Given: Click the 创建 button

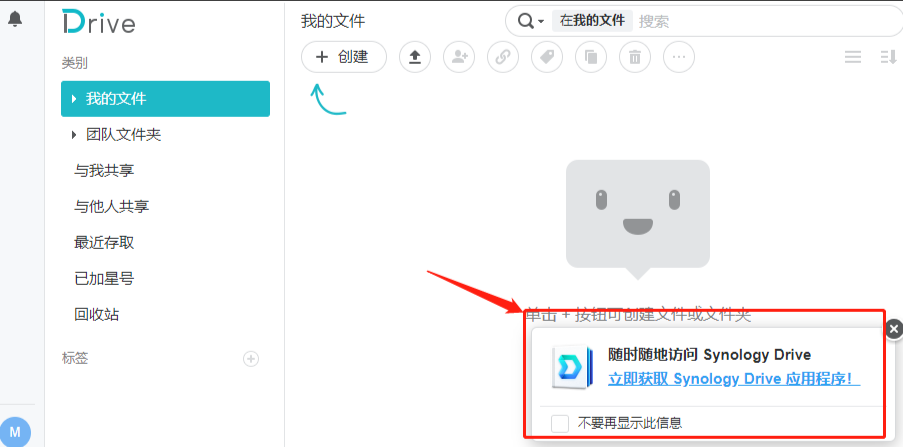Looking at the screenshot, I should coord(343,57).
